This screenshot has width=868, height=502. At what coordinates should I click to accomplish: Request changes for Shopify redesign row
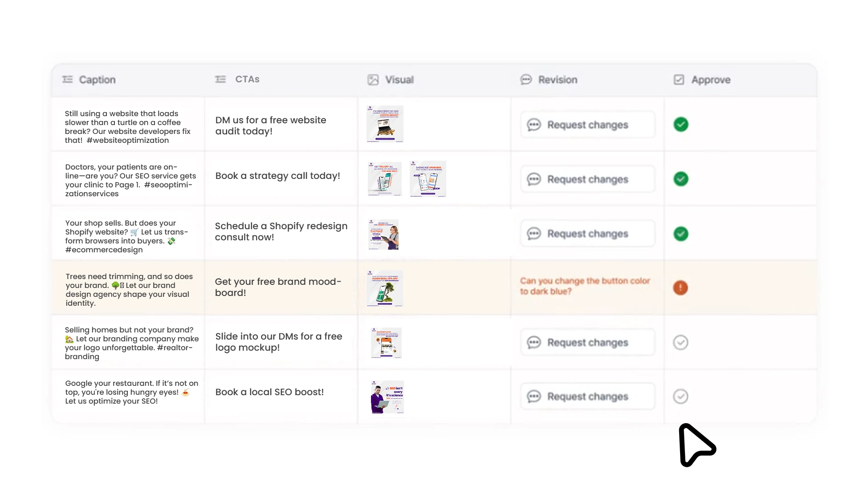[x=588, y=234]
